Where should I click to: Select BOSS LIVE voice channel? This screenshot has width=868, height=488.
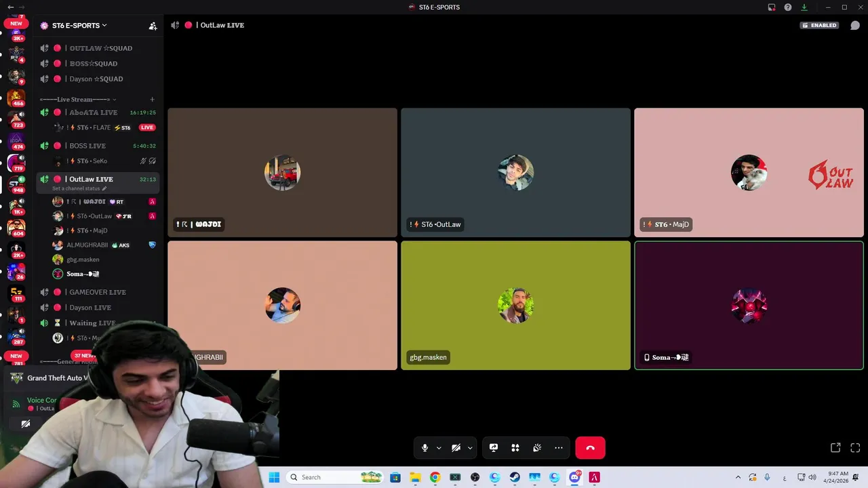[x=99, y=146]
